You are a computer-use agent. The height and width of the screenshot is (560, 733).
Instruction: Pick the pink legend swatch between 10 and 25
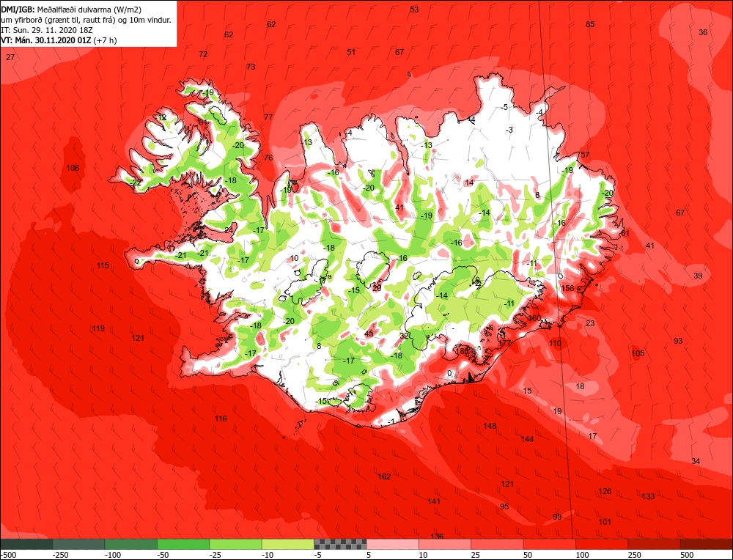[x=445, y=544]
